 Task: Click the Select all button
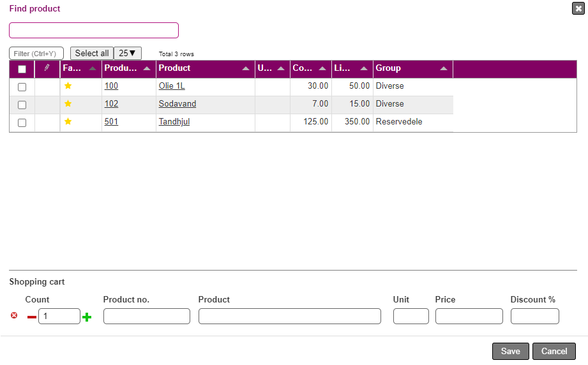point(92,54)
